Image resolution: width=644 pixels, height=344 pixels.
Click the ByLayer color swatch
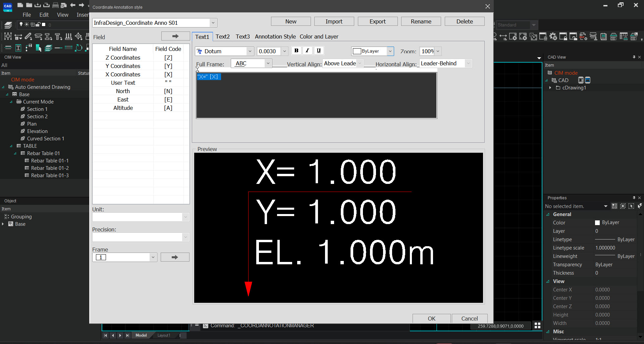[357, 51]
